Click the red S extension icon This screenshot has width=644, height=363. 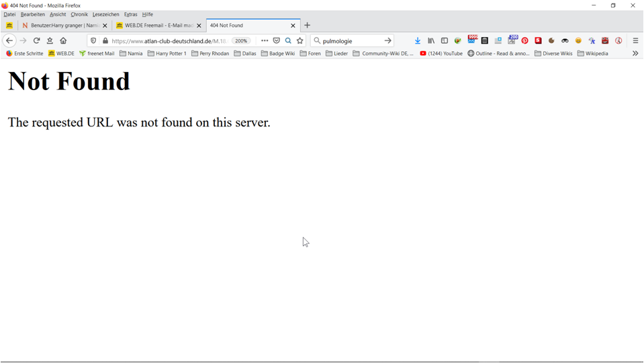pyautogui.click(x=538, y=41)
